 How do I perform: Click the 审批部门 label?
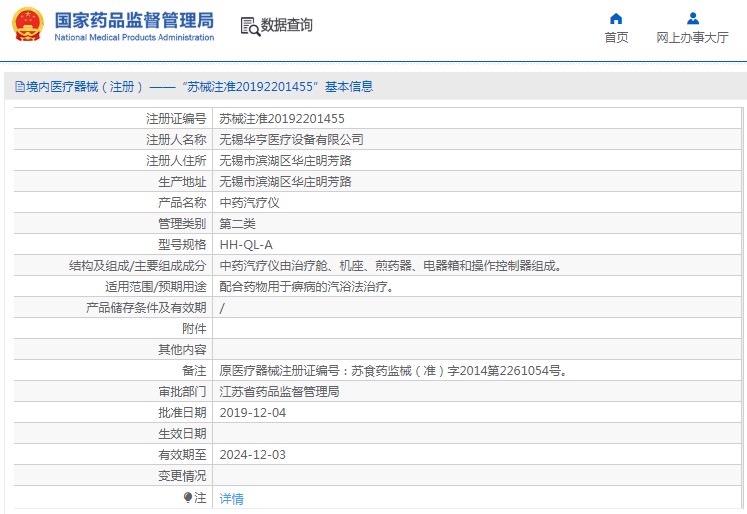182,392
